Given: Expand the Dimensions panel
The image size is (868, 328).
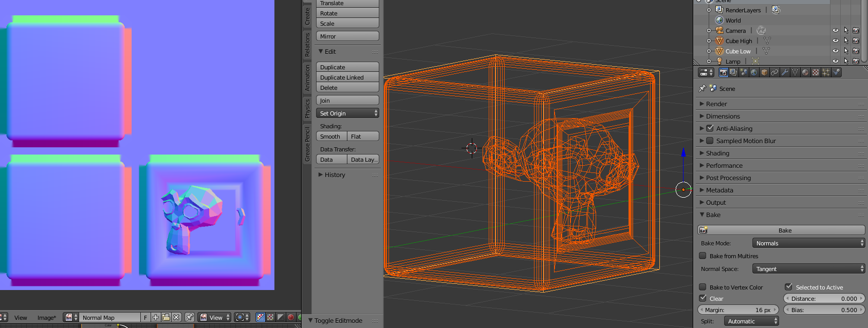Looking at the screenshot, I should 723,117.
